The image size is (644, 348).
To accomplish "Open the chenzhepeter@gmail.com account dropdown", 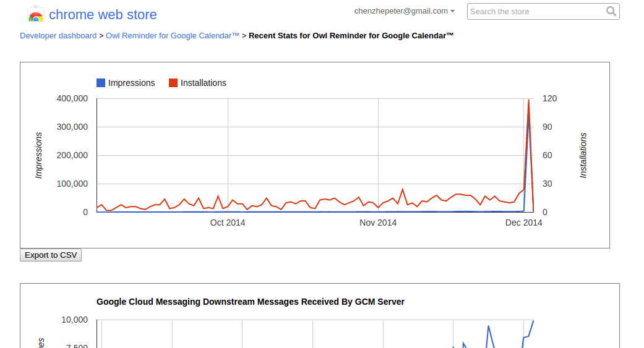I will point(404,11).
